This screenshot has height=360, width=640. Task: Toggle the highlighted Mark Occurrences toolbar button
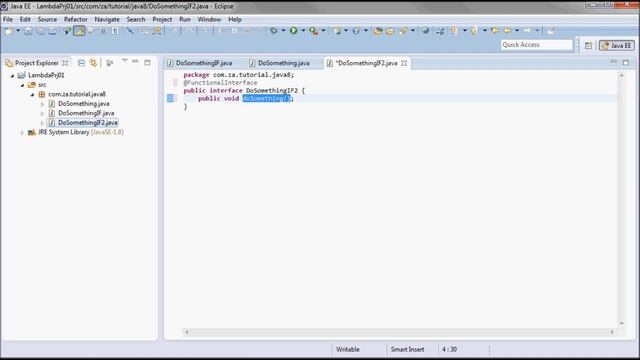[79, 31]
